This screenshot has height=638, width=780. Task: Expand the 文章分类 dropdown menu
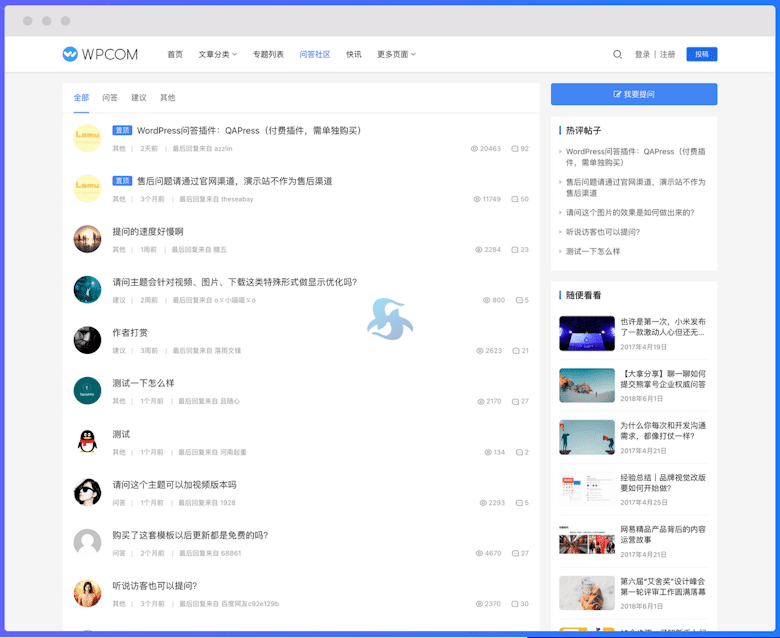pyautogui.click(x=218, y=54)
